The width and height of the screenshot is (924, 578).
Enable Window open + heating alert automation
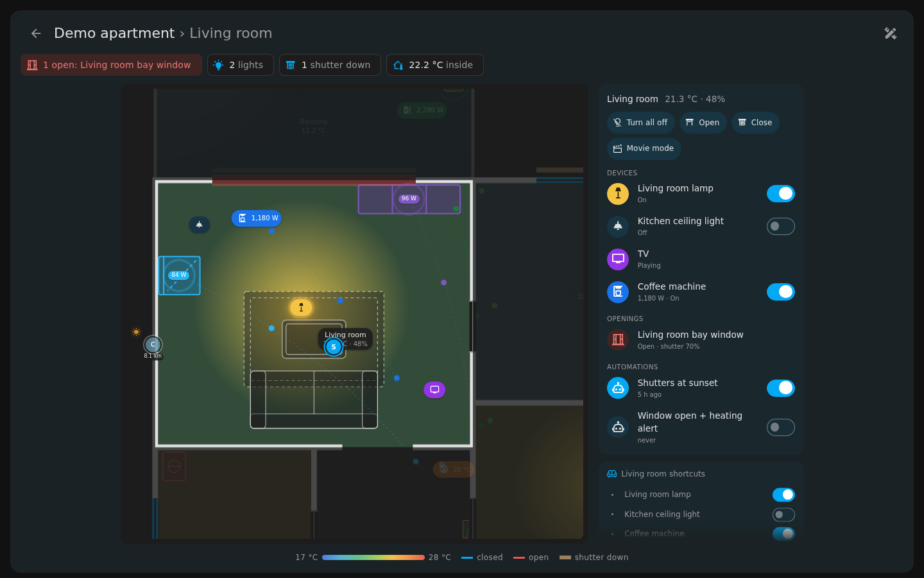click(x=781, y=427)
